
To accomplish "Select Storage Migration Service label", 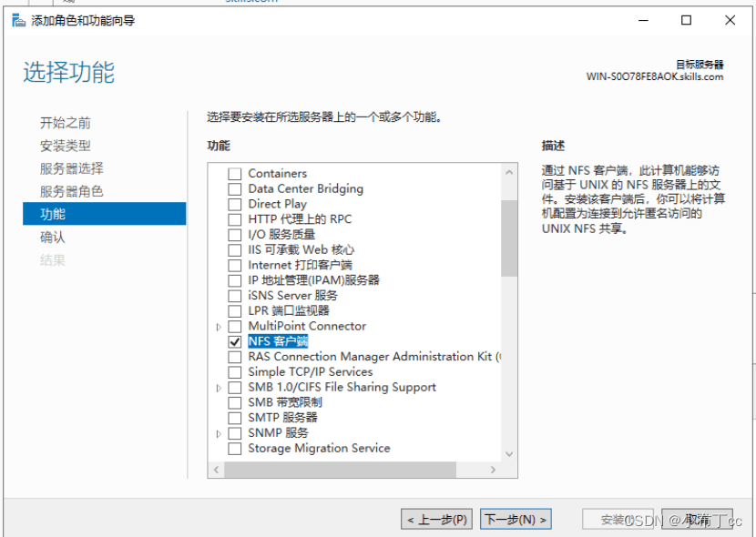I will [319, 449].
